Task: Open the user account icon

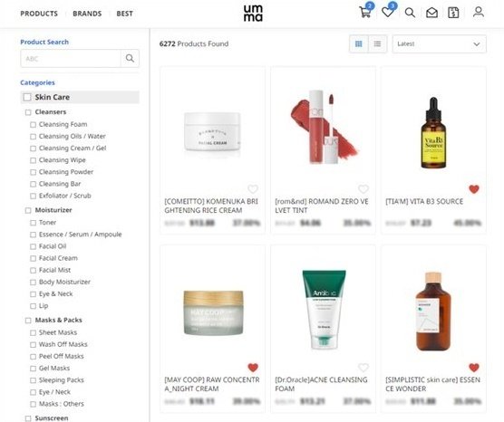Action: pos(479,12)
